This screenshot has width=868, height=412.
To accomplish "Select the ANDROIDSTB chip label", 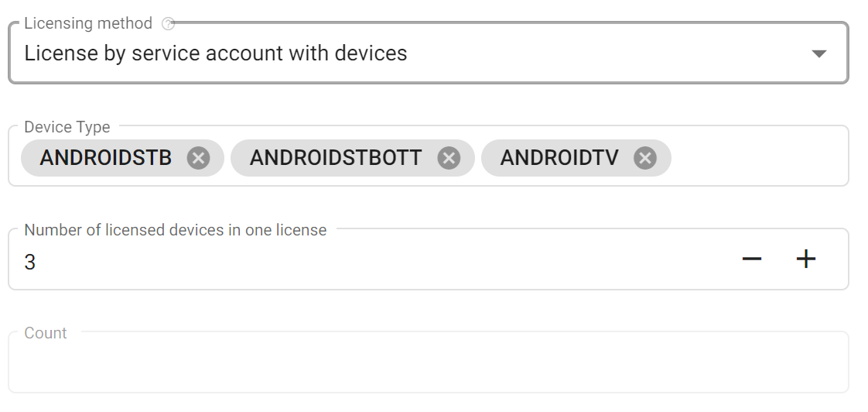I will coord(106,158).
